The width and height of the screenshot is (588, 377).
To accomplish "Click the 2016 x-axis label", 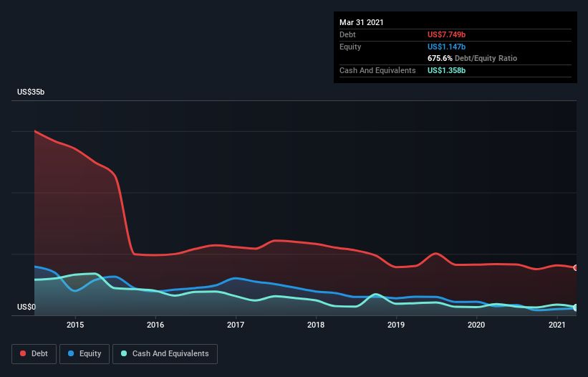I will 155,325.
